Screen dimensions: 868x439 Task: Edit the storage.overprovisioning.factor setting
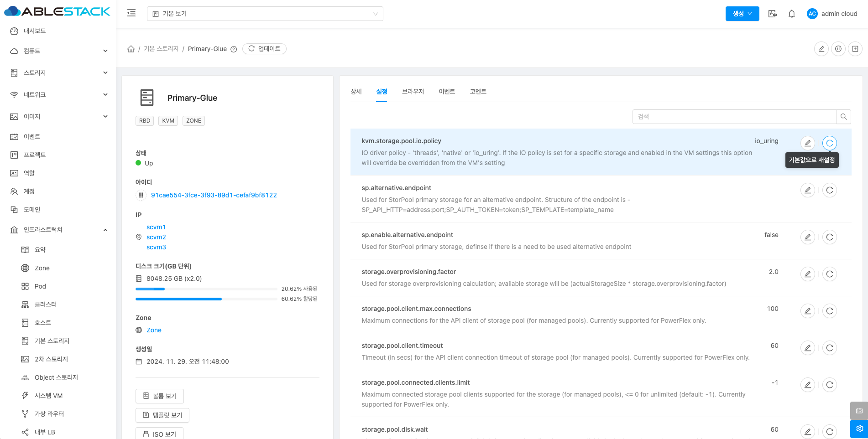pyautogui.click(x=807, y=274)
